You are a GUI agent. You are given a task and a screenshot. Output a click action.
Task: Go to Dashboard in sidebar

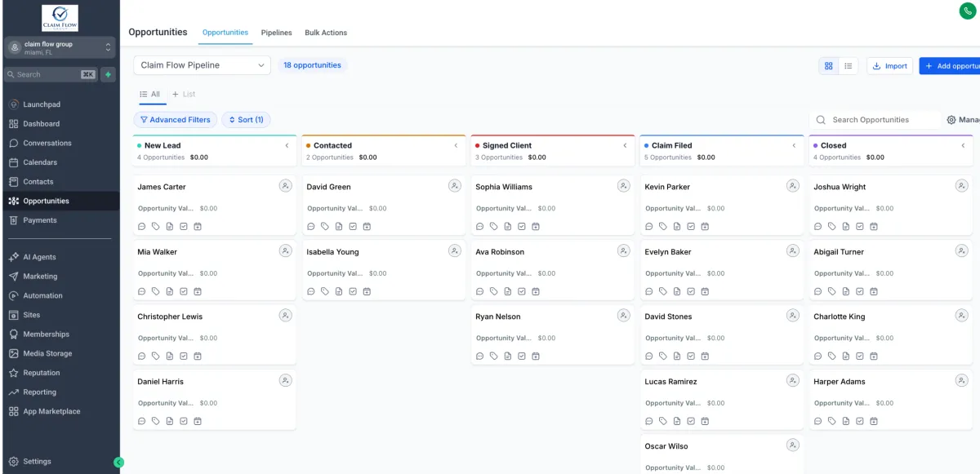[x=41, y=124]
